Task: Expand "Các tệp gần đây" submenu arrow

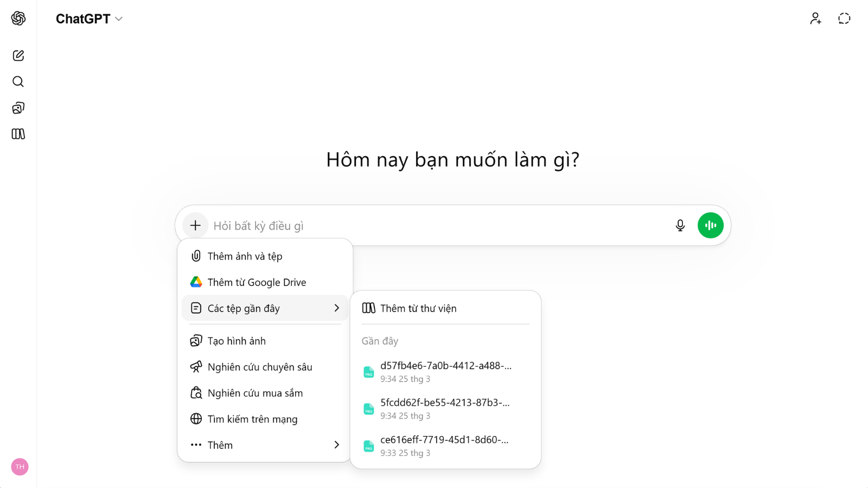Action: pyautogui.click(x=336, y=308)
